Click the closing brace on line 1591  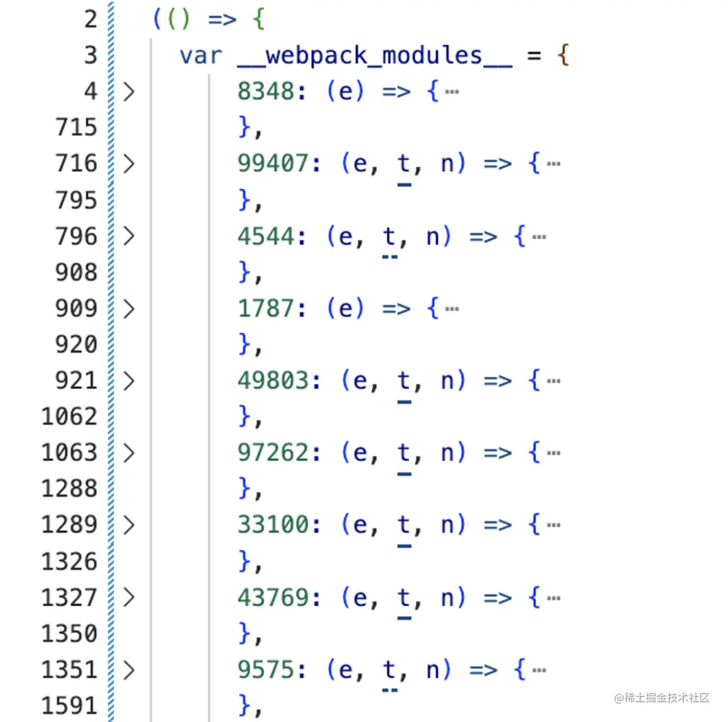[245, 706]
